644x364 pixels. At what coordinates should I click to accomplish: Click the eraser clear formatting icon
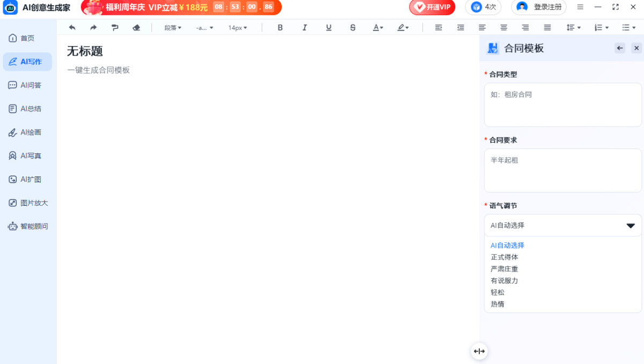point(136,27)
